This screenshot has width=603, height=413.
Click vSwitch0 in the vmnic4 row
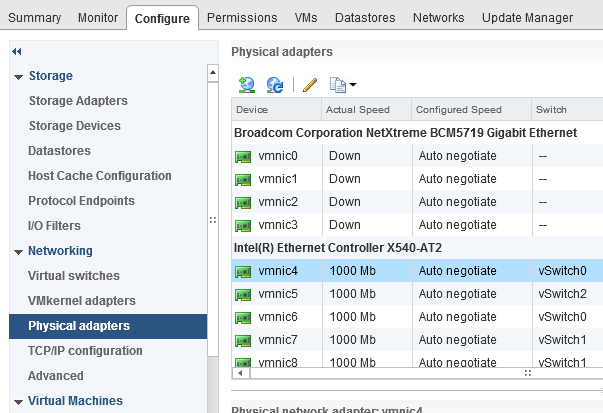click(562, 271)
